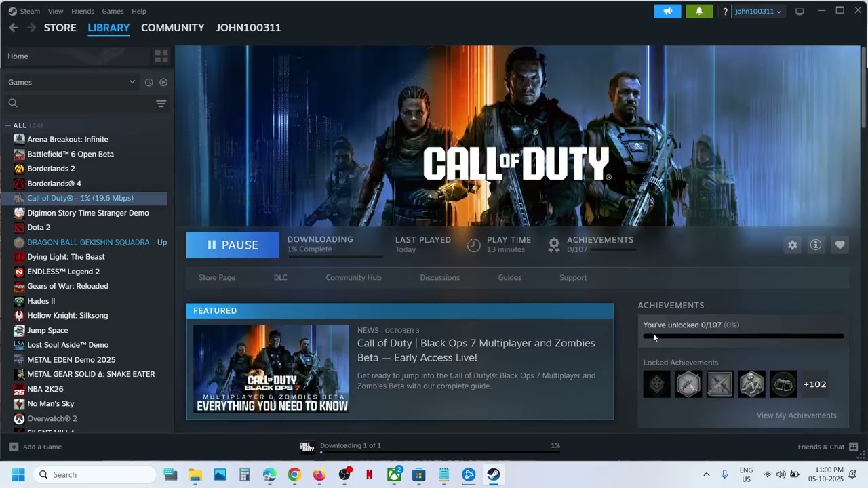Viewport: 868px width, 488px height.
Task: Click the Windows Start button
Action: coord(18,474)
